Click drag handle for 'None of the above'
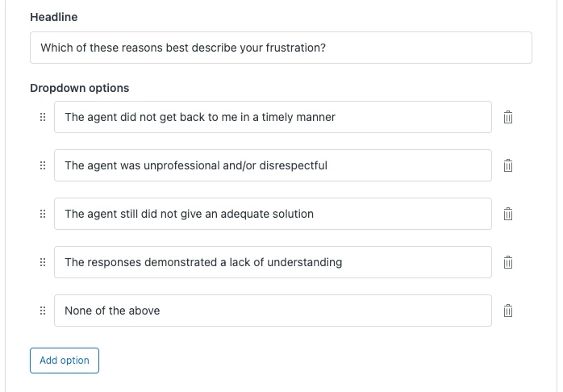The image size is (563, 392). pos(43,311)
